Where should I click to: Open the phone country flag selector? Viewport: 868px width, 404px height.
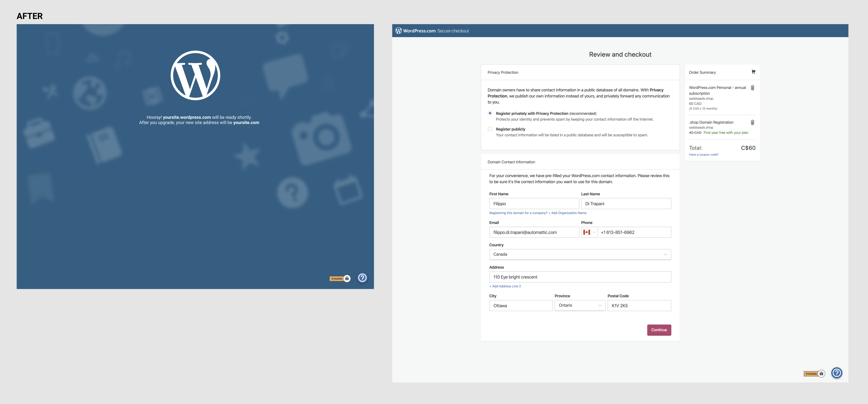point(589,232)
